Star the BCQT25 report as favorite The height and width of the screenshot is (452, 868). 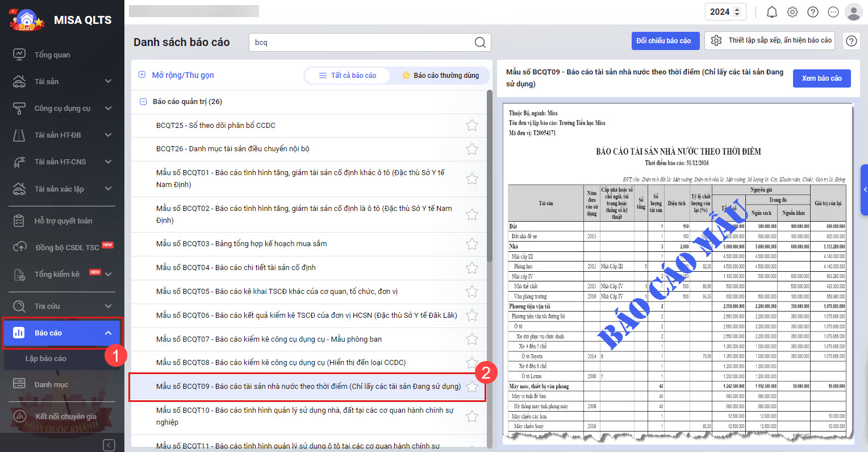(x=472, y=126)
